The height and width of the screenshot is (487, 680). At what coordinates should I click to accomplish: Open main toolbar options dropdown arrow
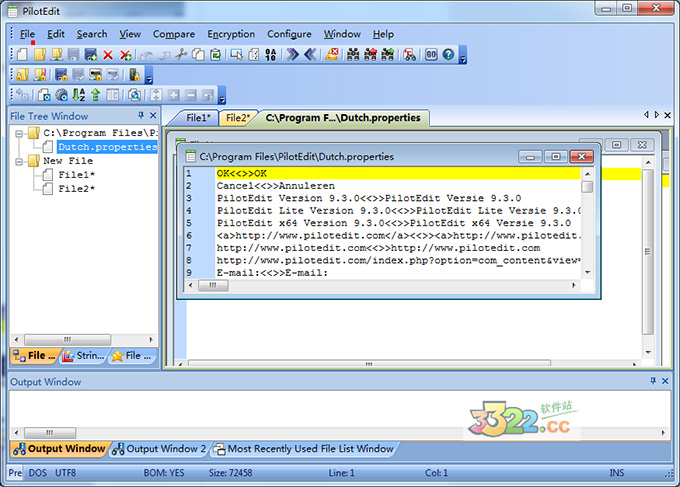click(463, 55)
